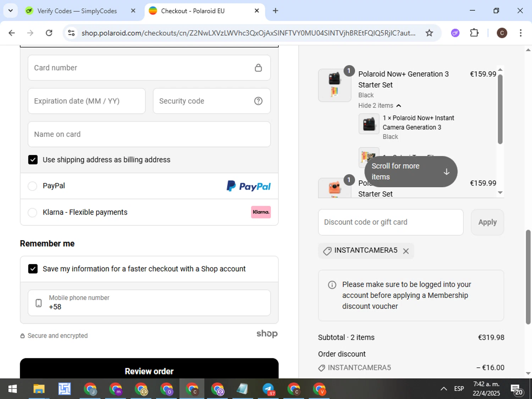532x399 pixels.
Task: Remove the INSTANTCAMERA5 discount code with the X
Action: 406,251
